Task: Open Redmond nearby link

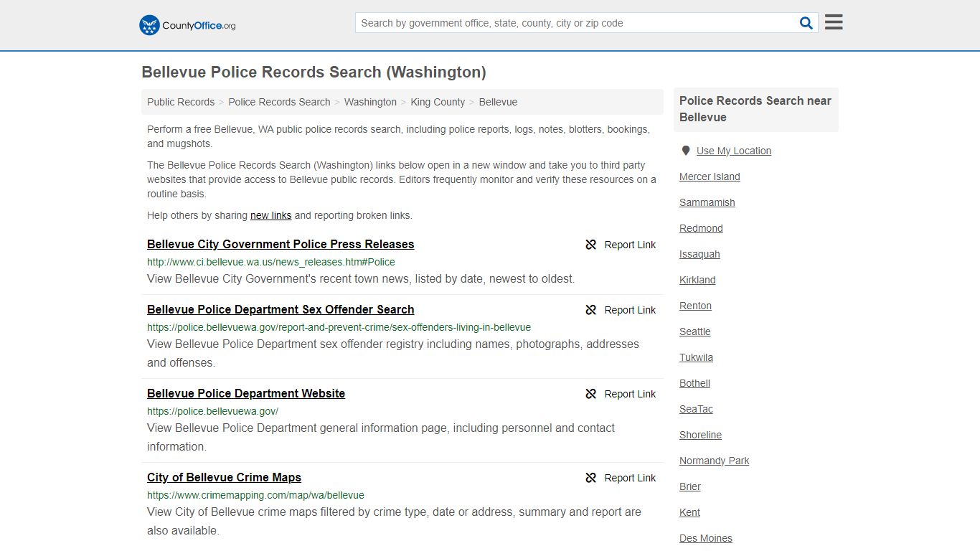Action: tap(701, 228)
